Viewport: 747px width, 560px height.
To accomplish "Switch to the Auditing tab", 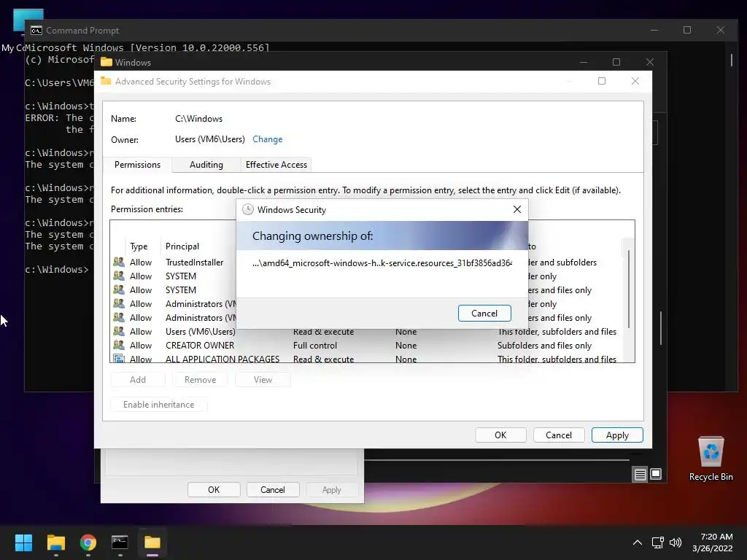I will click(x=206, y=165).
